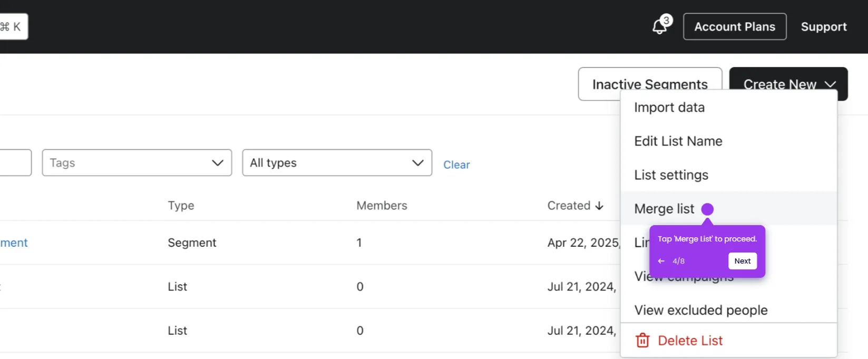Open List settings from the menu
The height and width of the screenshot is (359, 868).
click(671, 175)
